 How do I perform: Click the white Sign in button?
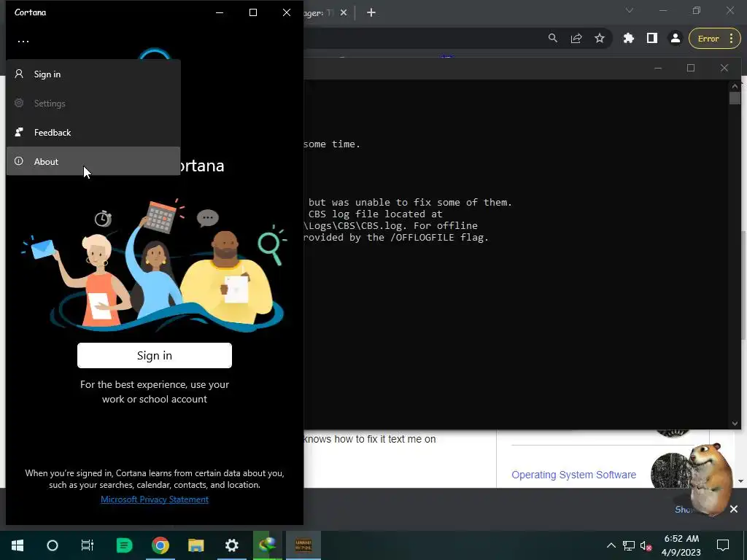pos(155,355)
